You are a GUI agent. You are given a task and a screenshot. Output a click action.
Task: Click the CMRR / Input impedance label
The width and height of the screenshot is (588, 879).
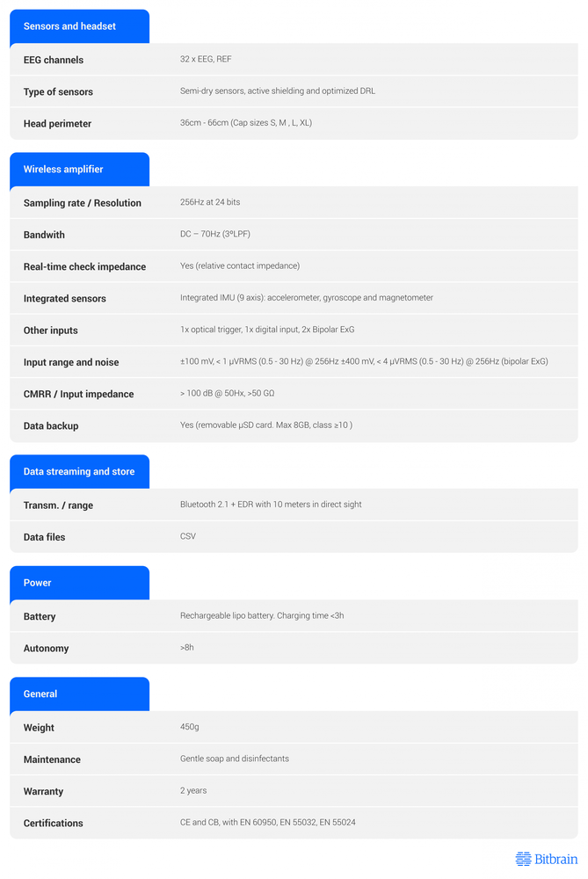[80, 395]
